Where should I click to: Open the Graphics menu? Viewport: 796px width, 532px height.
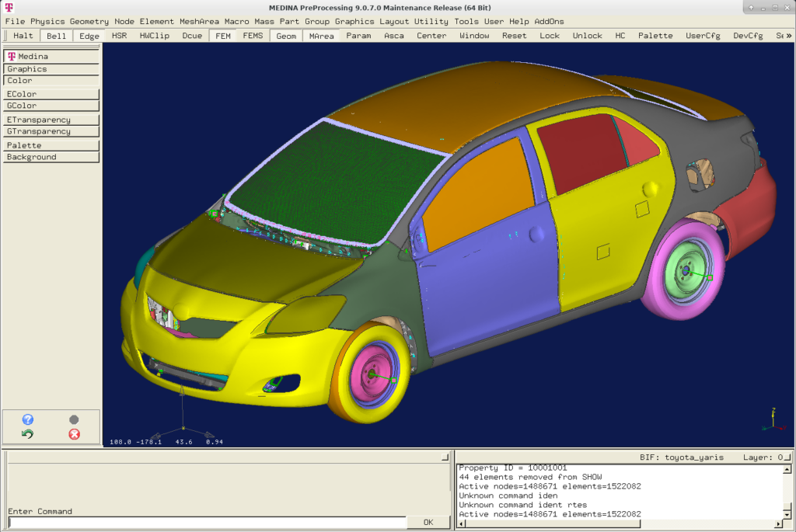pos(354,21)
